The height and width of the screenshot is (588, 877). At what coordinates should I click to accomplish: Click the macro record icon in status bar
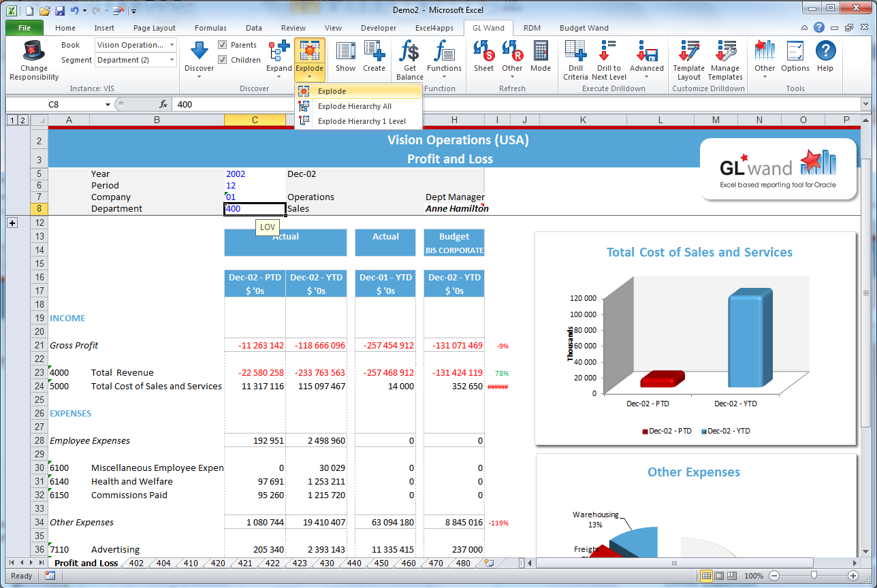point(50,576)
